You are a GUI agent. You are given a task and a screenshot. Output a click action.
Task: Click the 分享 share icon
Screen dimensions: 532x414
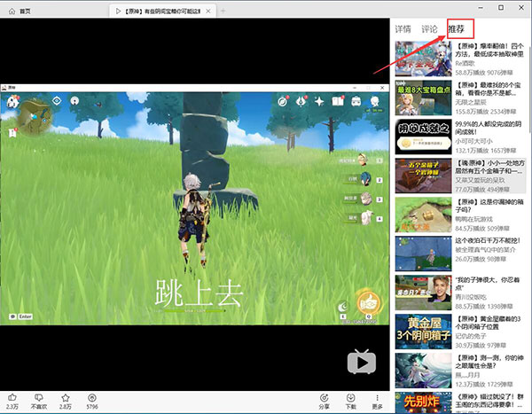(324, 396)
